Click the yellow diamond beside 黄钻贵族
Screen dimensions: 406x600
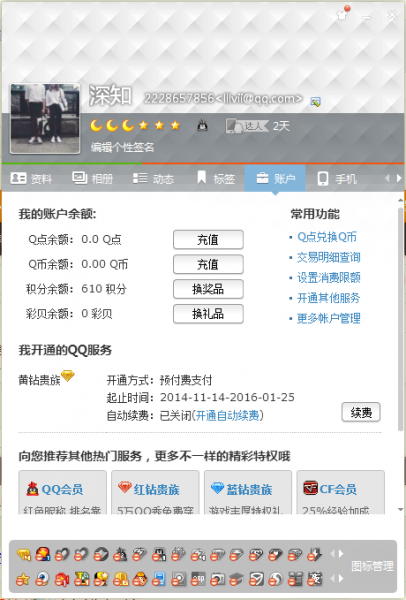point(68,376)
